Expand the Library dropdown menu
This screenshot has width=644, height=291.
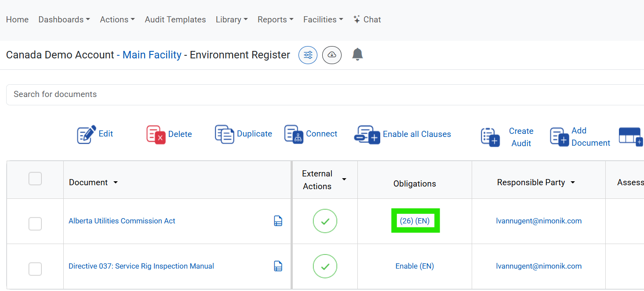pos(232,19)
